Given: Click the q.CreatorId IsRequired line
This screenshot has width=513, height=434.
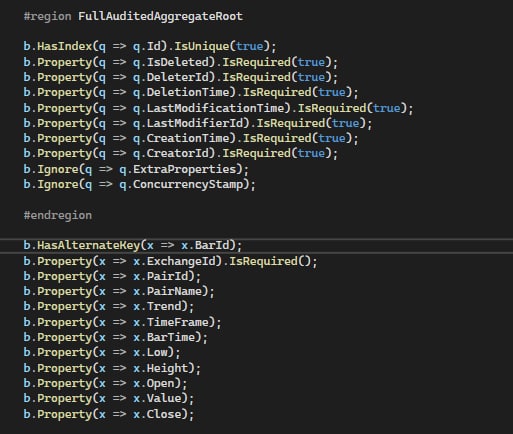Looking at the screenshot, I should [x=181, y=153].
